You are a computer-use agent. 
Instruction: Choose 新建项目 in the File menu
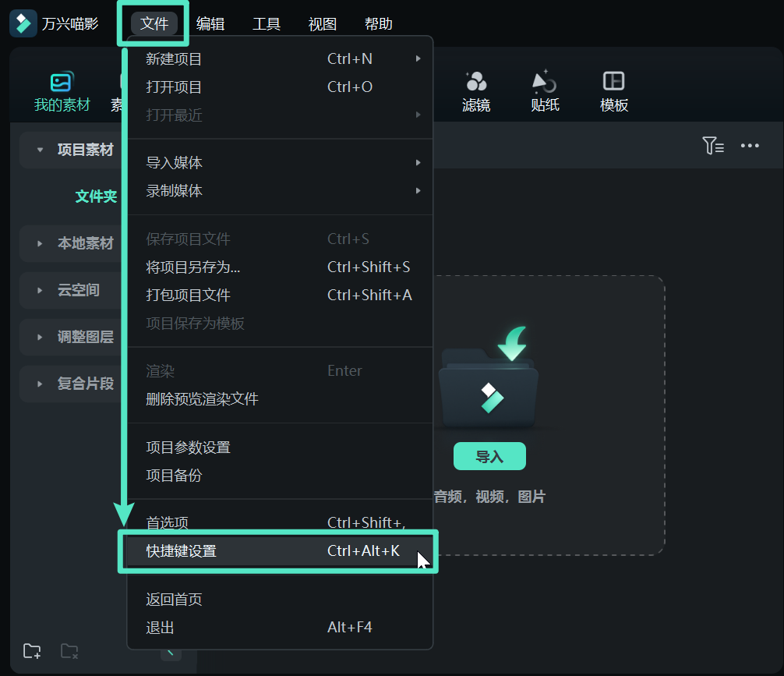[x=173, y=58]
